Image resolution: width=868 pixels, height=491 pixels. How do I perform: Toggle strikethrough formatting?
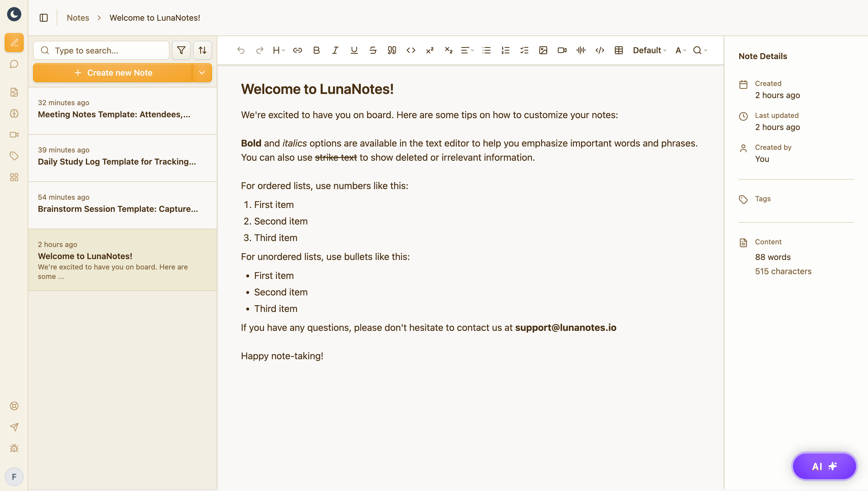point(373,51)
